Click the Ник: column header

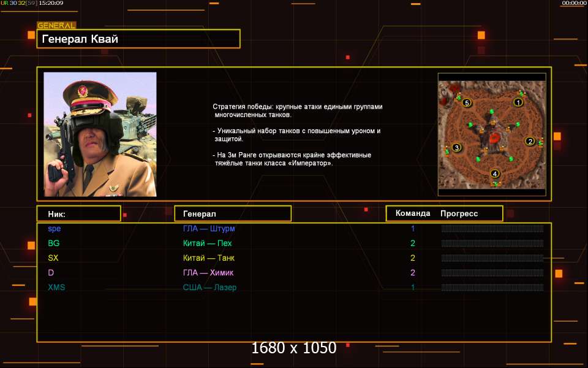pos(79,213)
